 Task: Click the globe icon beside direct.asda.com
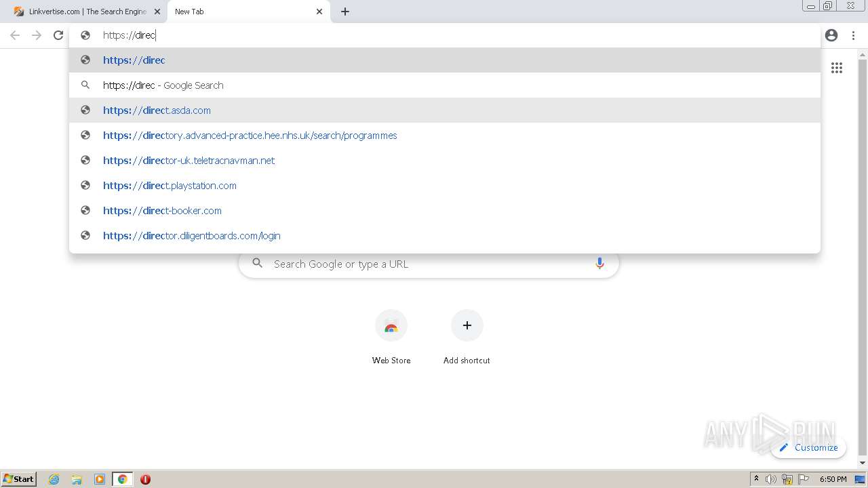(x=85, y=110)
